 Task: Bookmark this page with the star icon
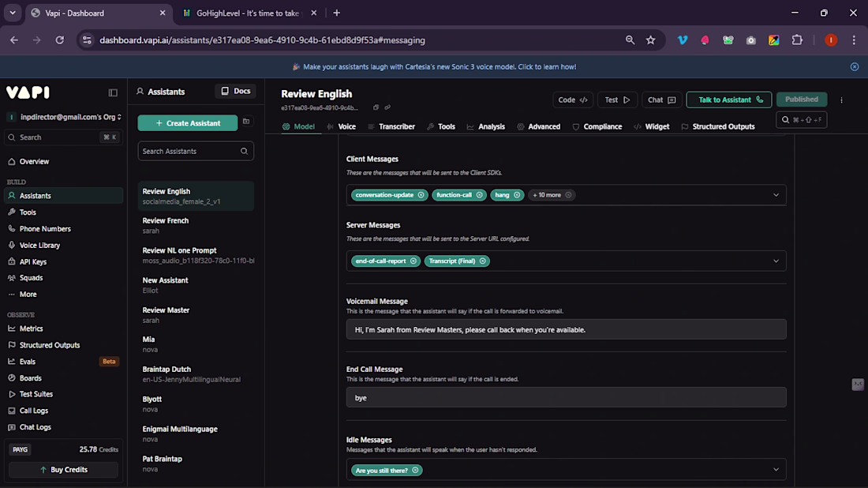(651, 40)
